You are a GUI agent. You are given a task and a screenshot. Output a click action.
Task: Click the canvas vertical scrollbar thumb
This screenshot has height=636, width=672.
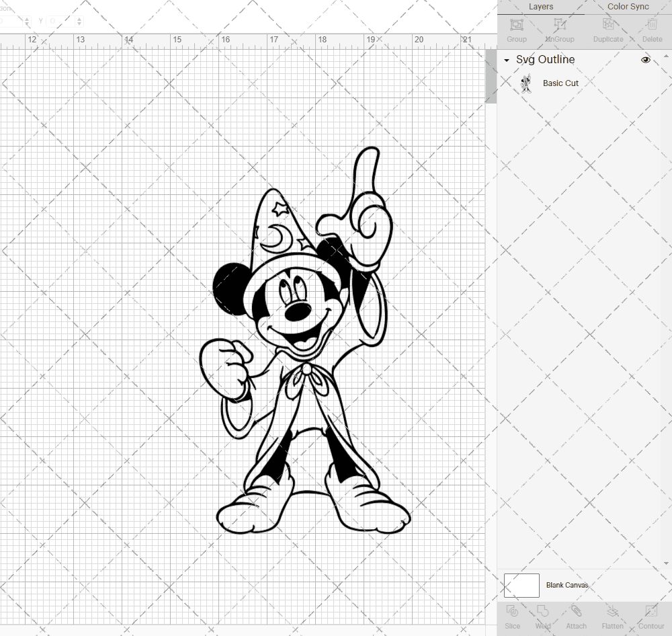point(491,77)
